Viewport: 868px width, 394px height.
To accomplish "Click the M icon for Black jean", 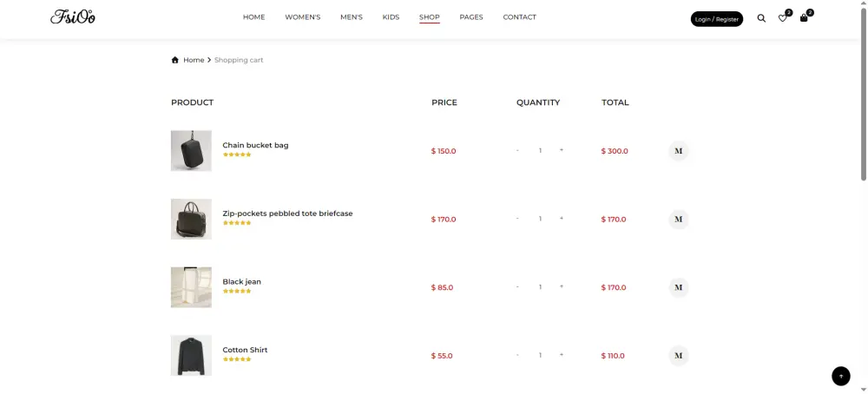I will (x=679, y=287).
